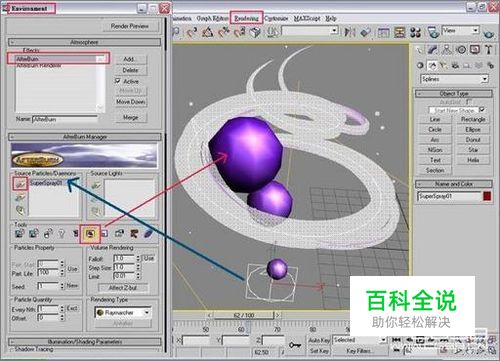
Task: Click the highlighted yellow icon in Tools row
Action: click(90, 234)
